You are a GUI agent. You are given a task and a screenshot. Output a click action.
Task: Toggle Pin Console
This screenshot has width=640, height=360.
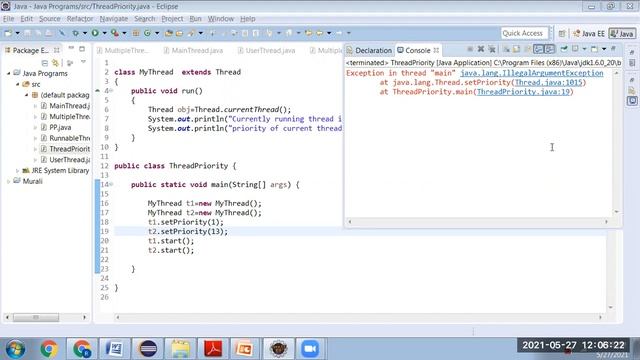[x=564, y=49]
